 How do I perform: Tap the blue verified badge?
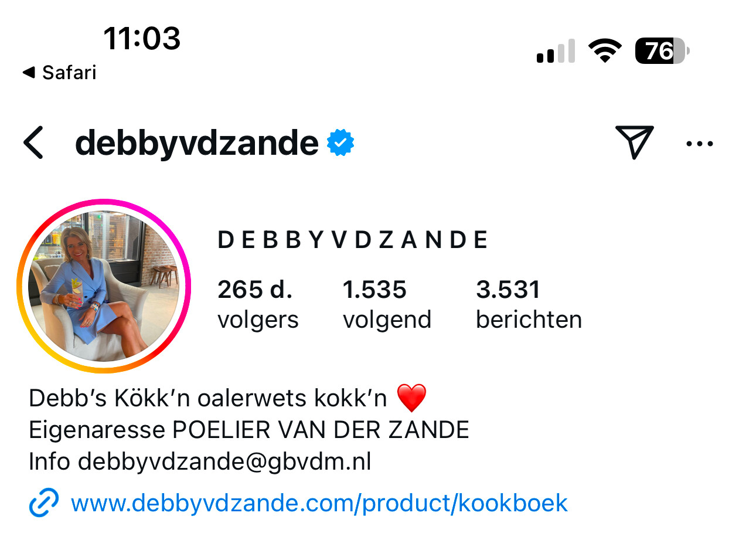click(340, 143)
